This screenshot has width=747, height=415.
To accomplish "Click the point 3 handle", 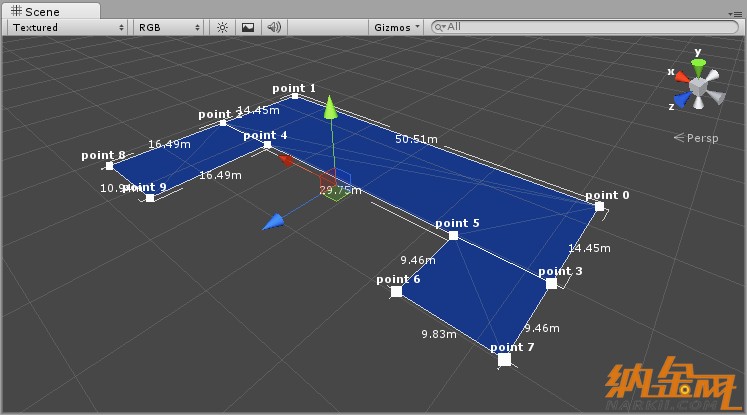I will point(551,284).
